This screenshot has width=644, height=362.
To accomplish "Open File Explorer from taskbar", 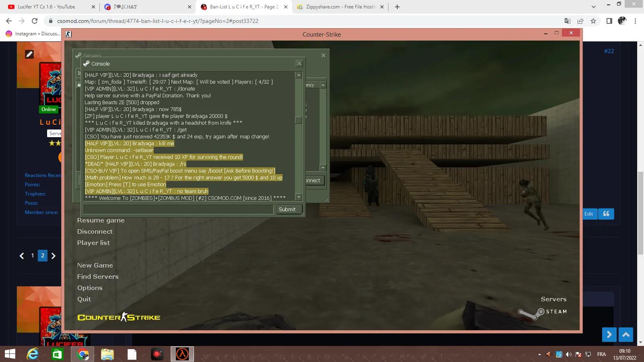I will (107, 354).
